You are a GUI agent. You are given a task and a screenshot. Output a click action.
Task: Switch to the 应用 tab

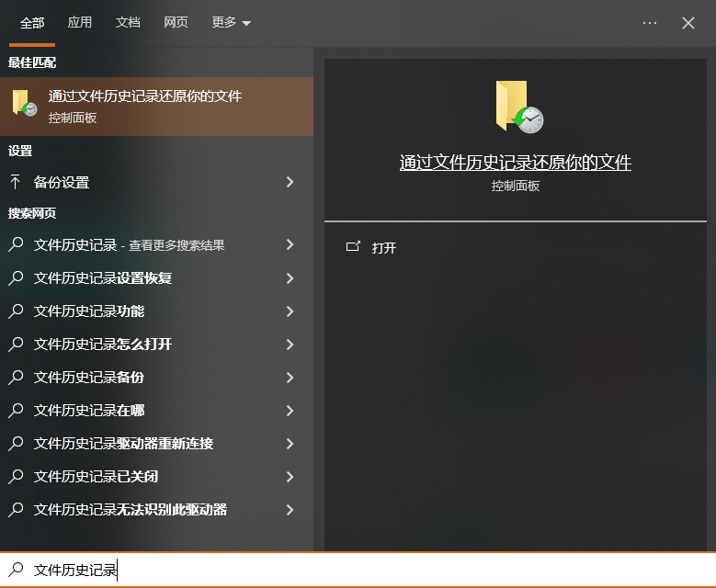pos(79,22)
